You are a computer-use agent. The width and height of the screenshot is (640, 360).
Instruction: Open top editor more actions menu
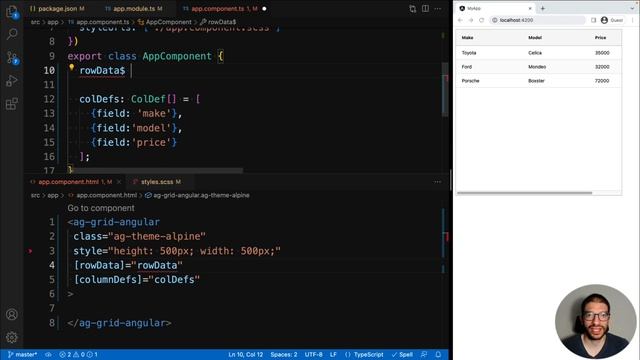(438, 9)
